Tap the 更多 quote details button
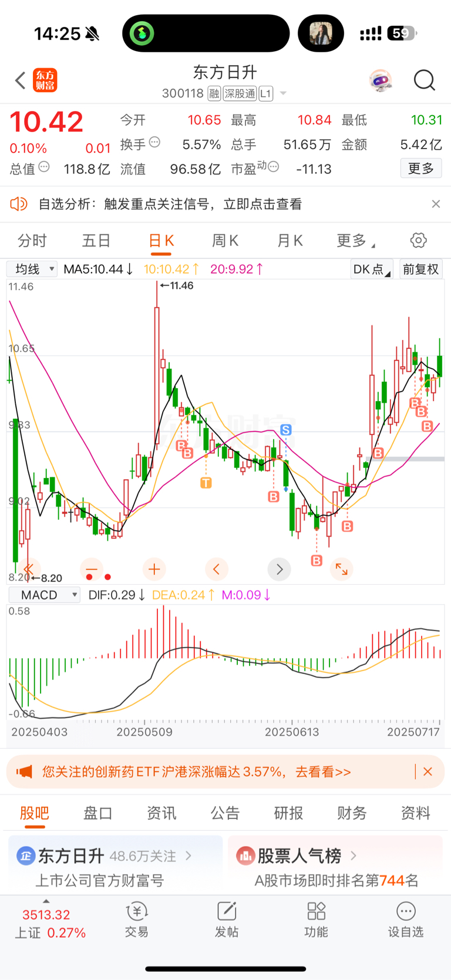This screenshot has height=980, width=451. coord(421,169)
